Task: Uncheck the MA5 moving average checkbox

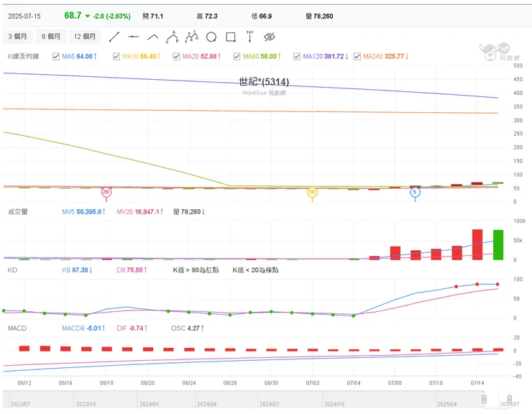Action: pyautogui.click(x=56, y=56)
